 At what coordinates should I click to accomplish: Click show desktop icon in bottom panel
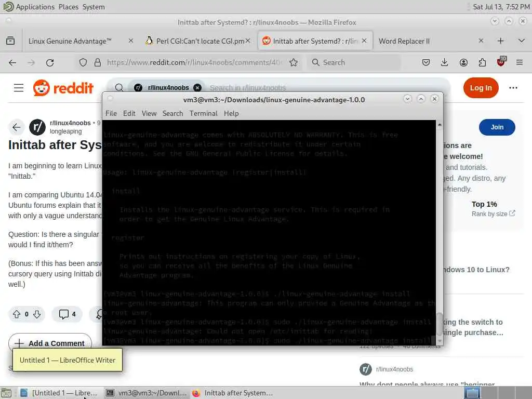[x=6, y=393]
